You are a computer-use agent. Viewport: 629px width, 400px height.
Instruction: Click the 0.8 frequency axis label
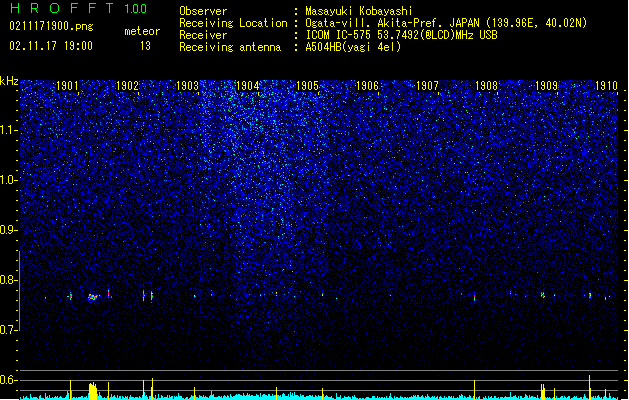point(8,280)
